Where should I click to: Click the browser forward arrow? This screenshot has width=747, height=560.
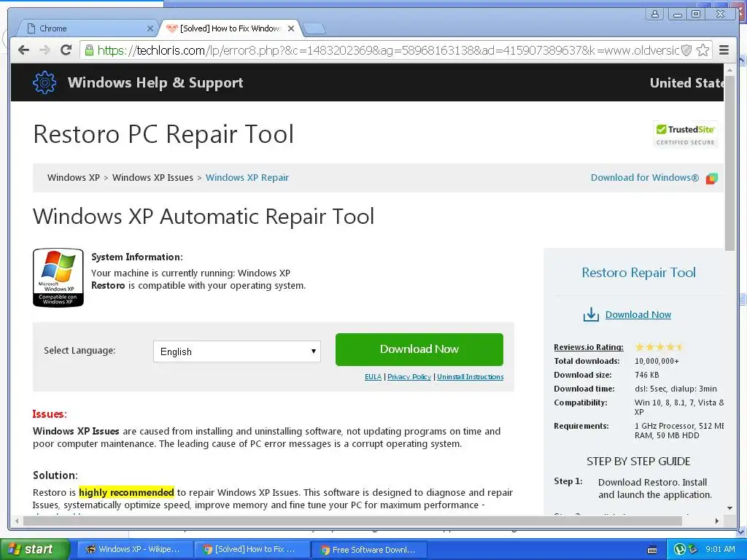44,50
